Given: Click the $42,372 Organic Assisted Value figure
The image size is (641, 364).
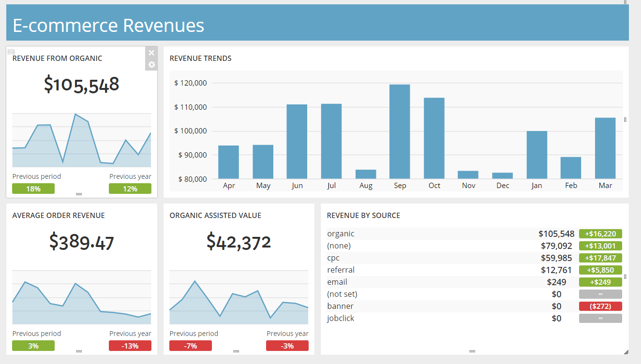Looking at the screenshot, I should tap(239, 241).
